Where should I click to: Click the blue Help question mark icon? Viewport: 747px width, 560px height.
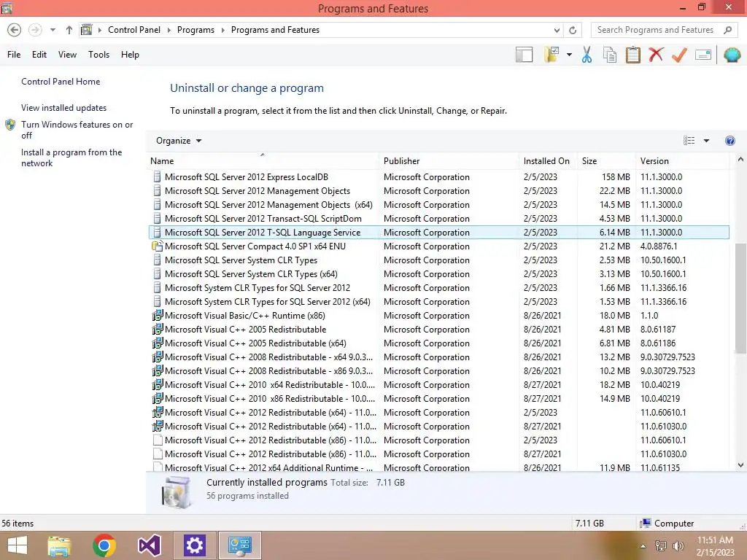729,141
